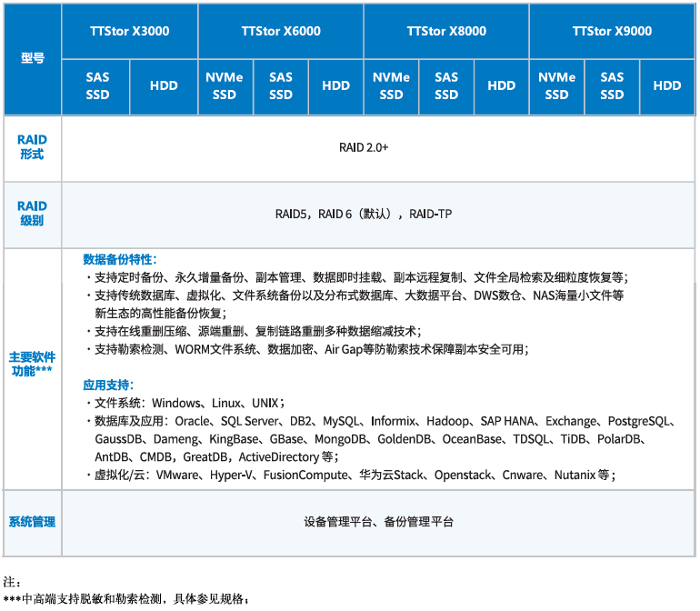Click the line starting GaussDB, Dameng
Screen dimensions: 700x611
click(x=371, y=439)
